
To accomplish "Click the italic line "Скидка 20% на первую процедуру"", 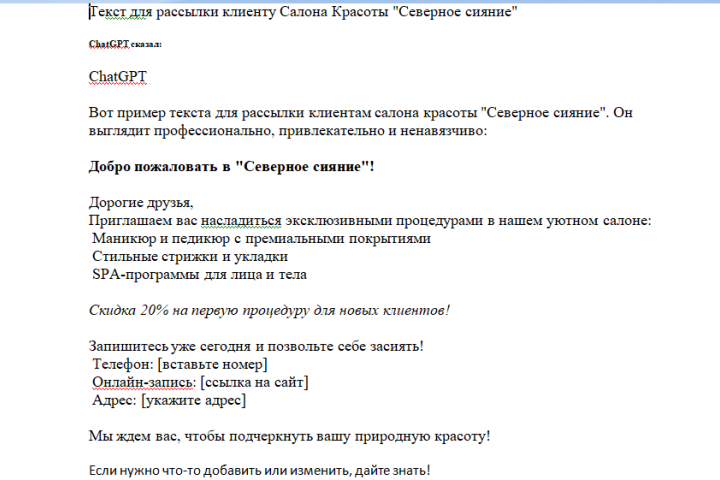I will [x=269, y=311].
